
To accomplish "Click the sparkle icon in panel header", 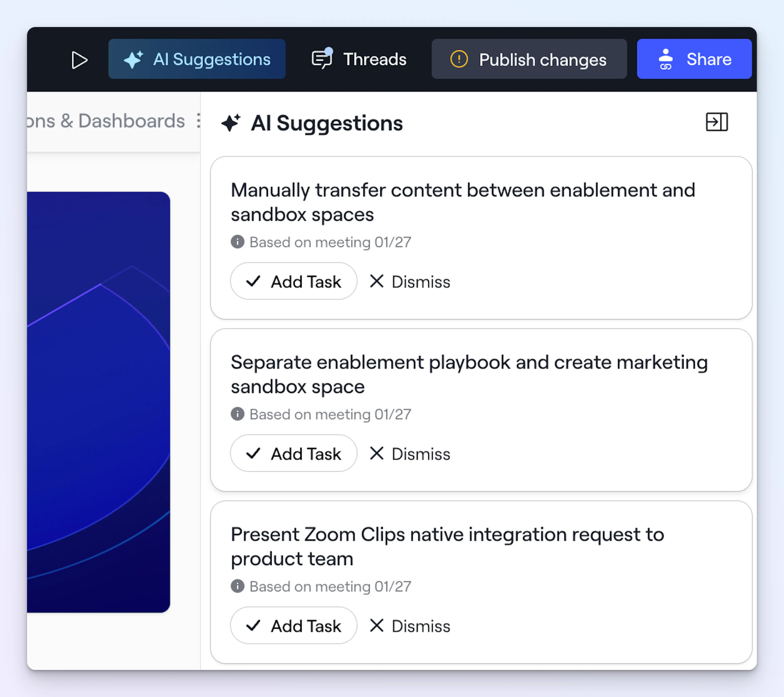I will pos(231,123).
